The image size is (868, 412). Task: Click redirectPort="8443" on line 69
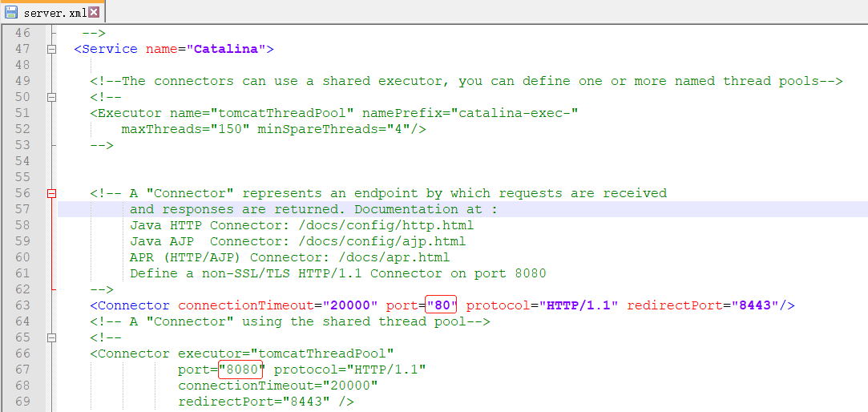click(x=253, y=402)
